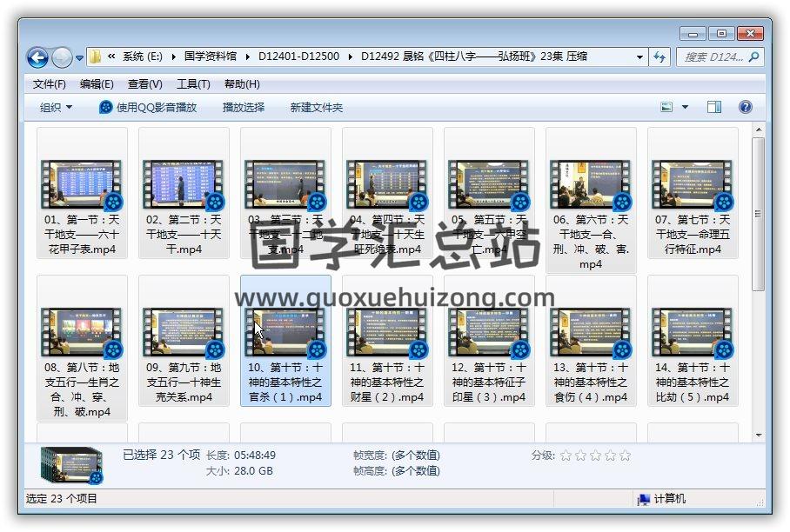The image size is (790, 532).
Task: Toggle the preview pane
Action: [713, 107]
